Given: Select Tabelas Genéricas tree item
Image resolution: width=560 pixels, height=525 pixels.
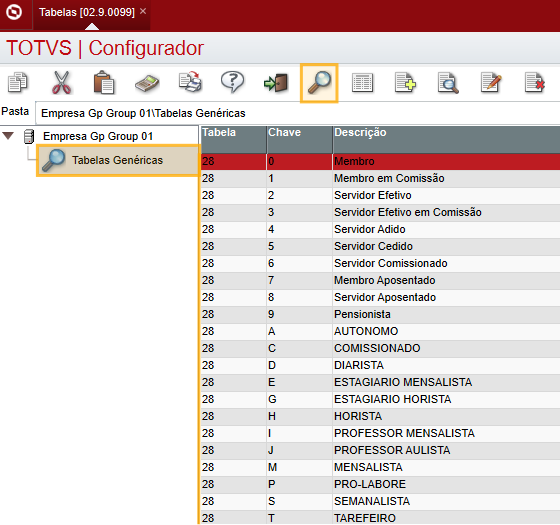Looking at the screenshot, I should click(118, 160).
